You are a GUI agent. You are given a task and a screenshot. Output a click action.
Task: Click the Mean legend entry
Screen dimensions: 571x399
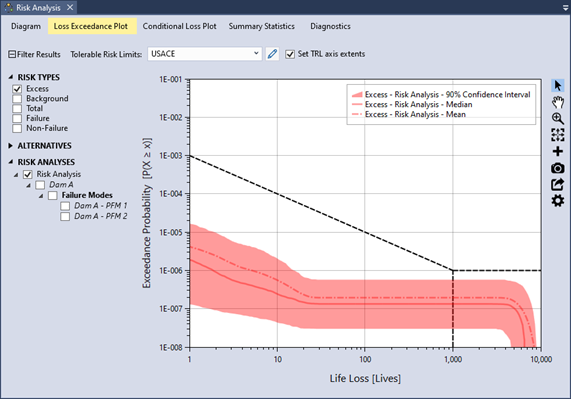pos(408,114)
